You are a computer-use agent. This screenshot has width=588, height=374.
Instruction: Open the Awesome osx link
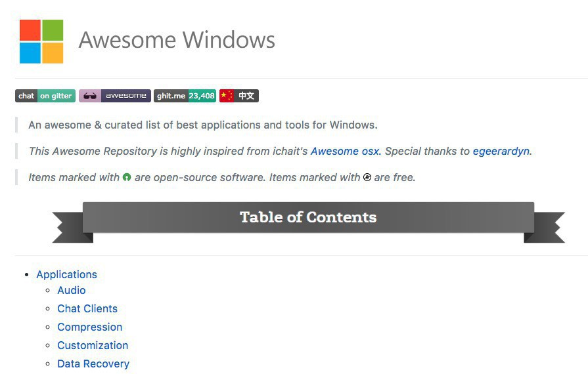345,151
